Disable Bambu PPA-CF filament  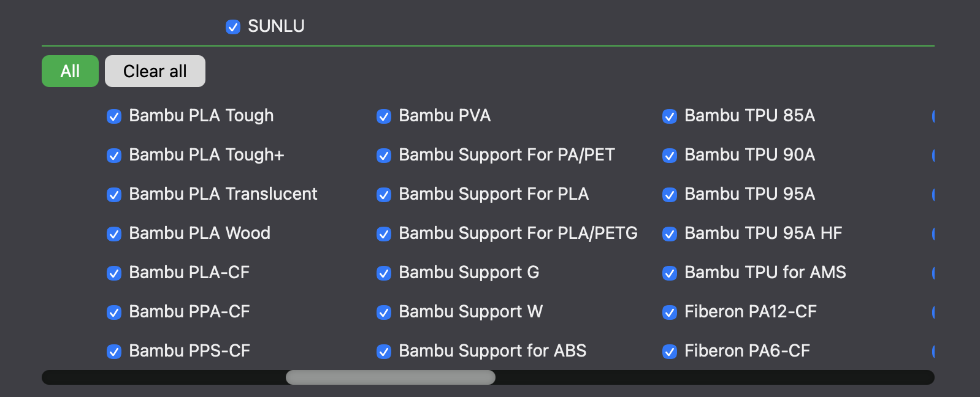[x=114, y=312]
